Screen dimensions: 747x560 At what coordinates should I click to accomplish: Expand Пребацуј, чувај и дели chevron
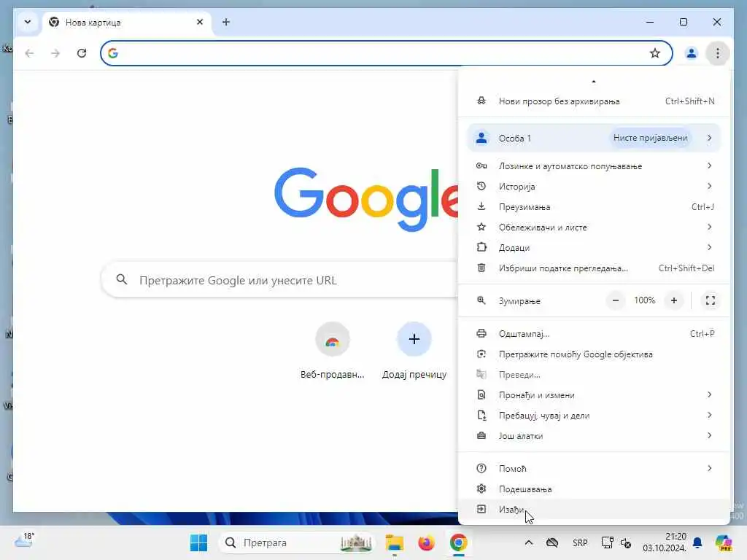click(x=709, y=415)
